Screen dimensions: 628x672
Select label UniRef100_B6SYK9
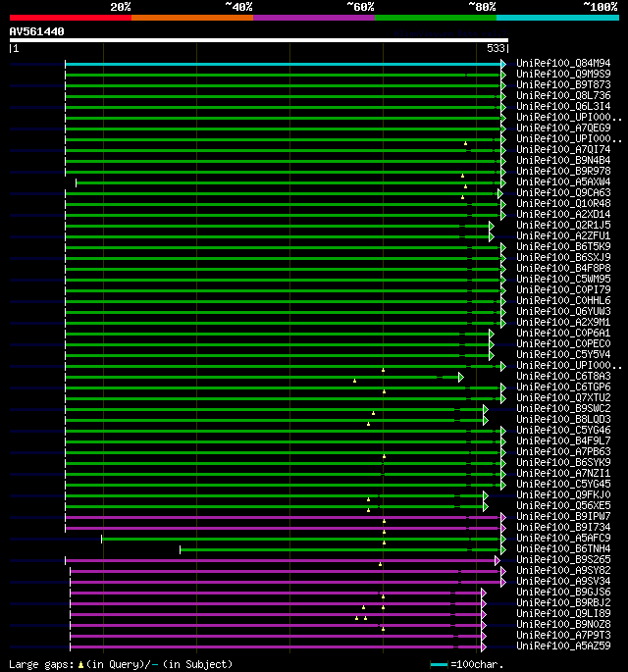pyautogui.click(x=563, y=462)
